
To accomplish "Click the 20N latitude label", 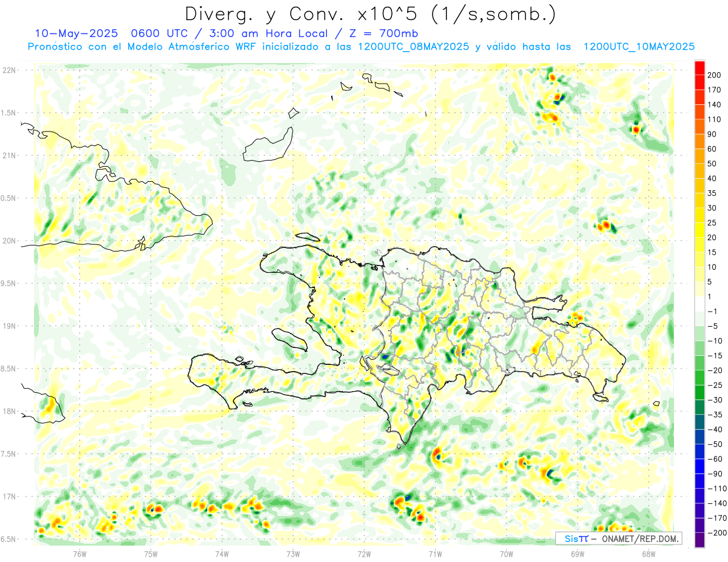I will click(9, 241).
